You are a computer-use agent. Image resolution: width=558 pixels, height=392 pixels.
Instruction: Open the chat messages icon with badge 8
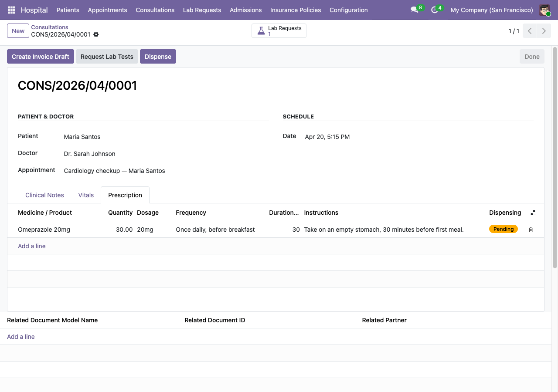click(415, 10)
